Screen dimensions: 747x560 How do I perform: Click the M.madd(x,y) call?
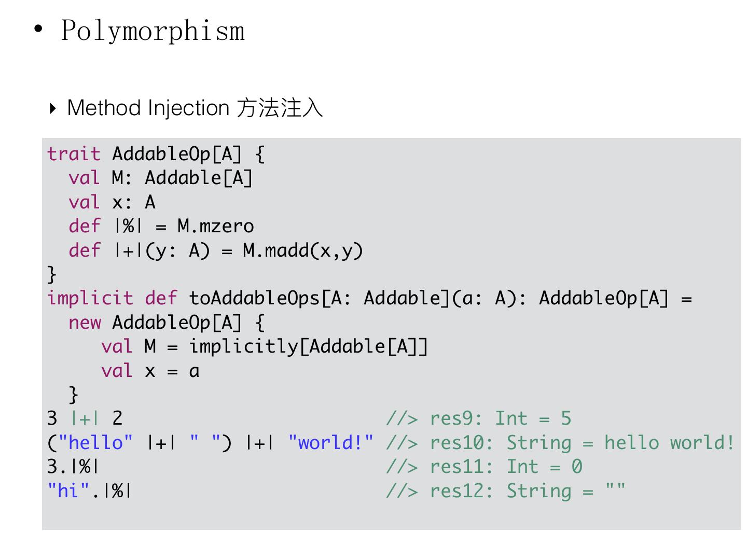pos(302,250)
